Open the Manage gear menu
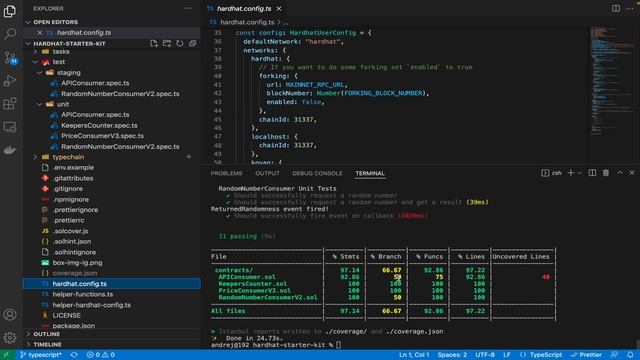The height and width of the screenshot is (360, 640). tap(9, 338)
